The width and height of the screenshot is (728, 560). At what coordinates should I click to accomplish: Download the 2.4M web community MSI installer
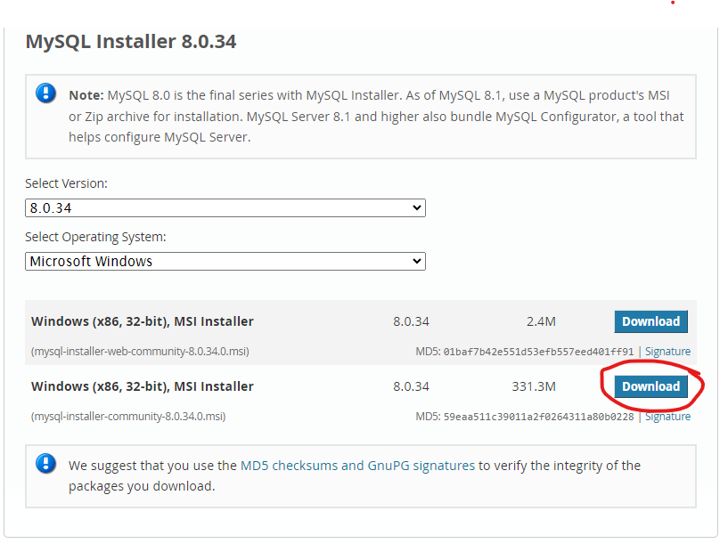(651, 321)
